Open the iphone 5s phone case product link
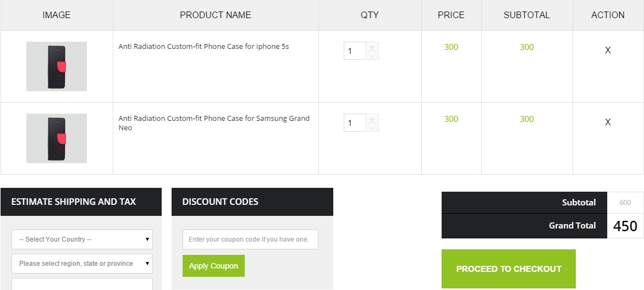644x290 pixels. point(203,47)
